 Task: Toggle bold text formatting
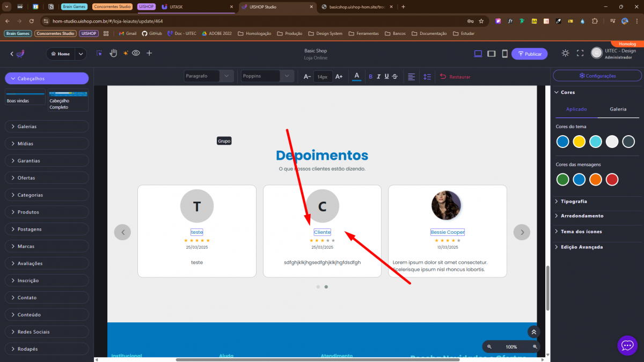[370, 77]
